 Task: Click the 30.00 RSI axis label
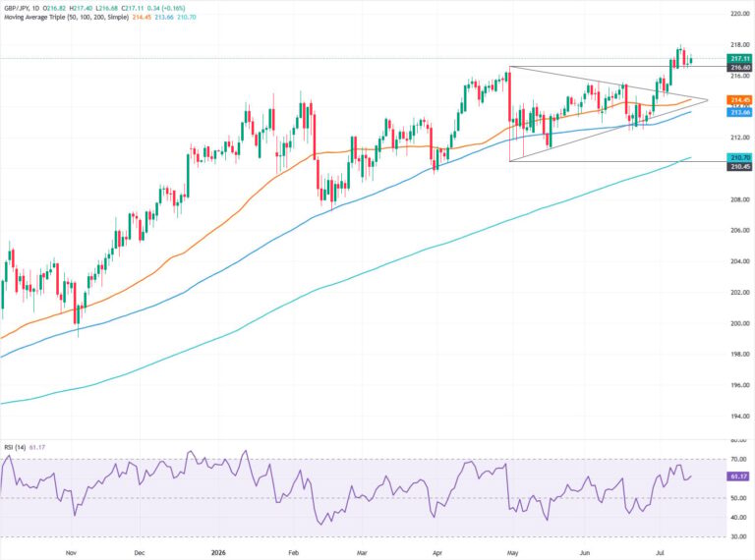point(738,536)
